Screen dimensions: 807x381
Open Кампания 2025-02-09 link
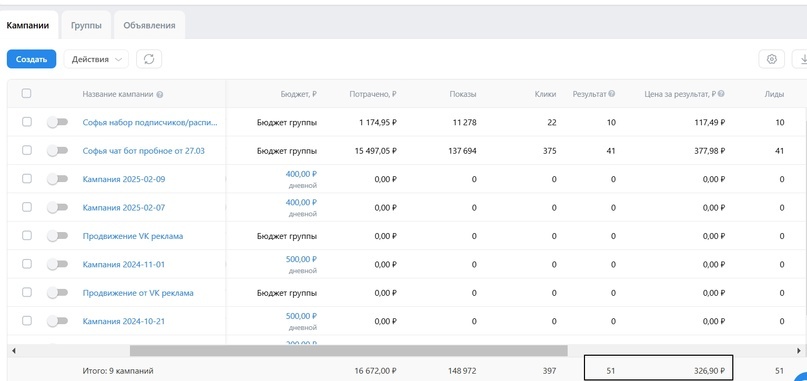(124, 179)
